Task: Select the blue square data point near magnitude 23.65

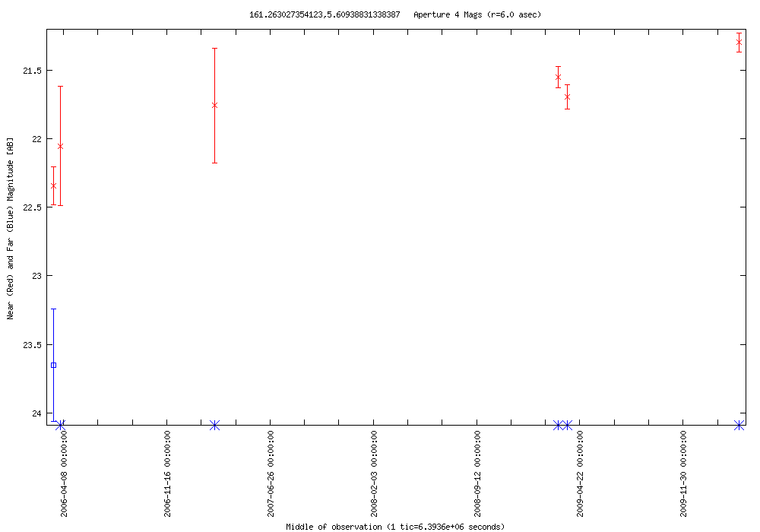Action: pos(53,365)
